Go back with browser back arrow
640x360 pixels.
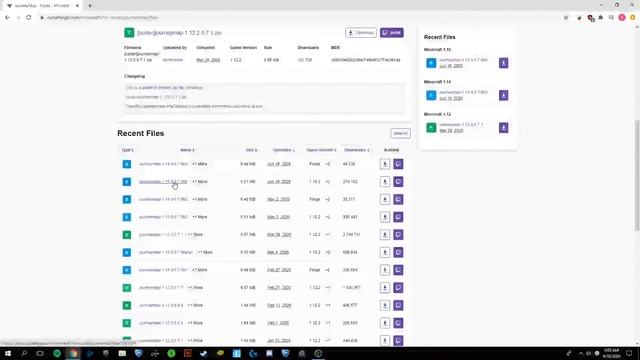[x=7, y=18]
